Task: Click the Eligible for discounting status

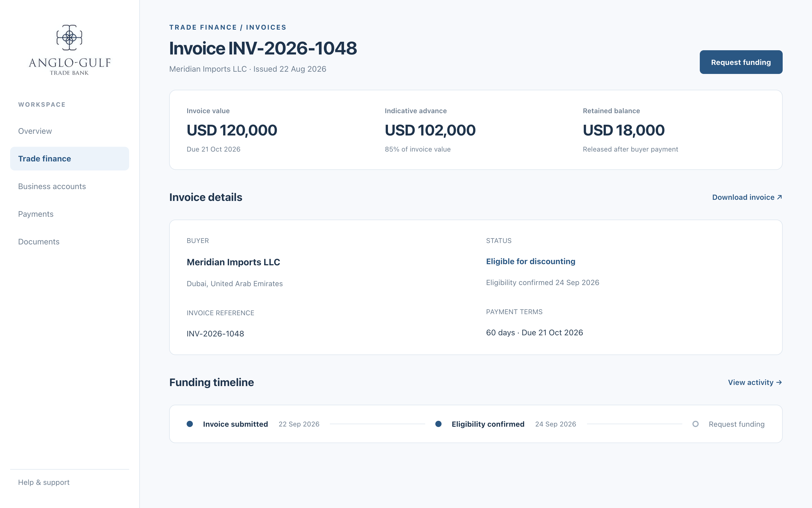Action: 531,261
